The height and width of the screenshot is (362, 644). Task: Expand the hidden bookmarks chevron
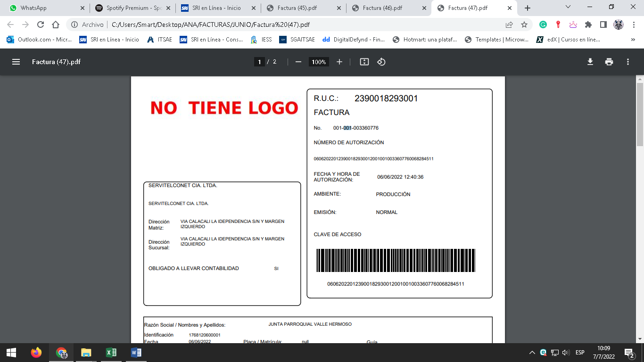point(633,40)
